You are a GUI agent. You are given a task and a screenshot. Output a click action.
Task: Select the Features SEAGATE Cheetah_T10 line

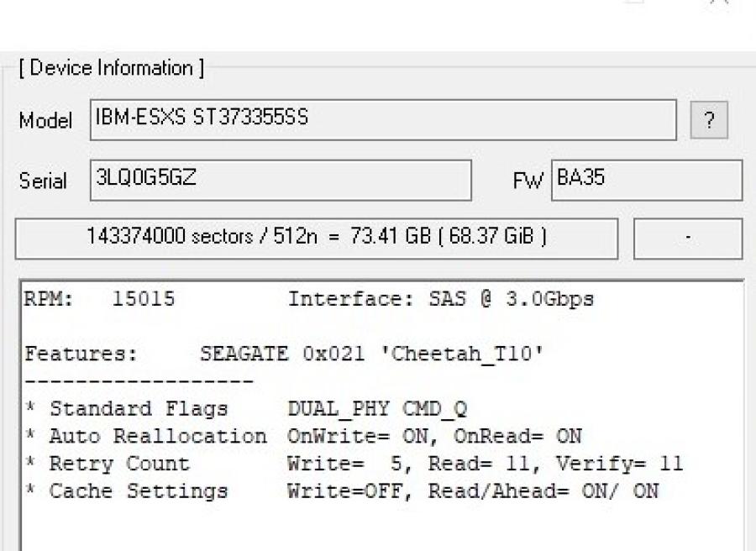pyautogui.click(x=284, y=354)
